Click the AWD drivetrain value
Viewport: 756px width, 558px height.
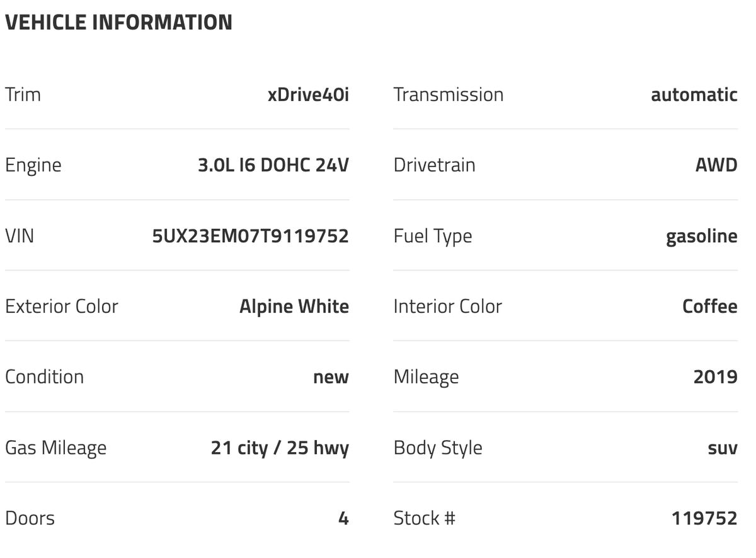[716, 165]
